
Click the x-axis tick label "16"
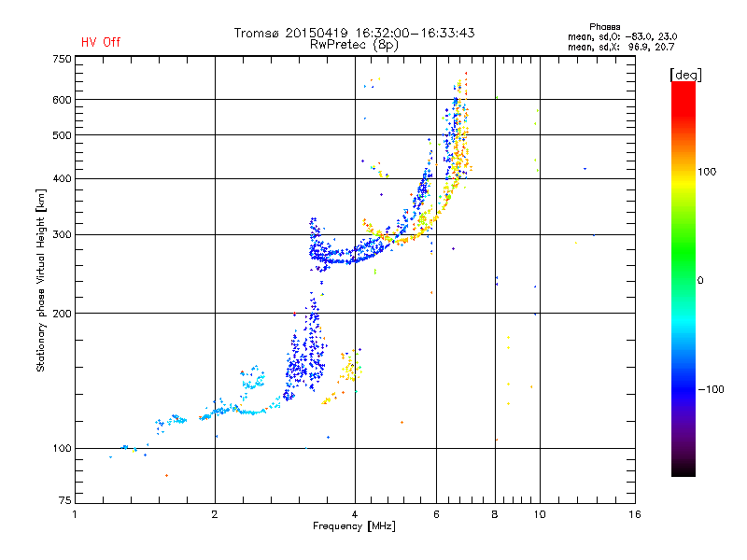click(x=635, y=514)
